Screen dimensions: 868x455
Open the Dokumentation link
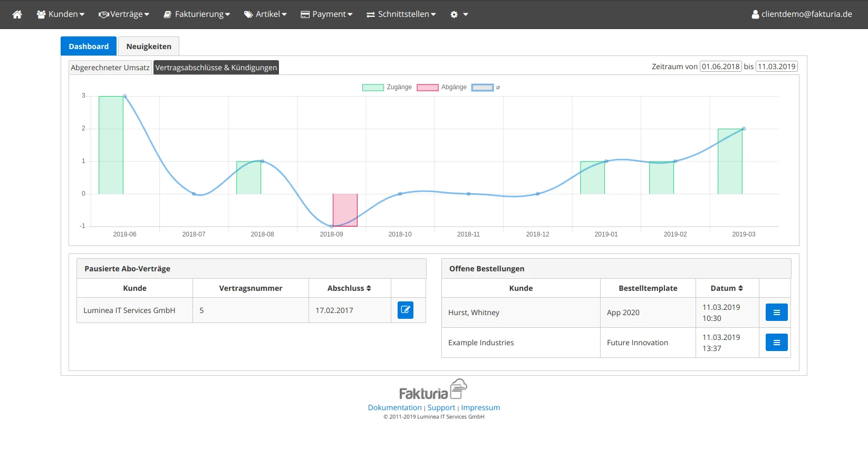[394, 407]
